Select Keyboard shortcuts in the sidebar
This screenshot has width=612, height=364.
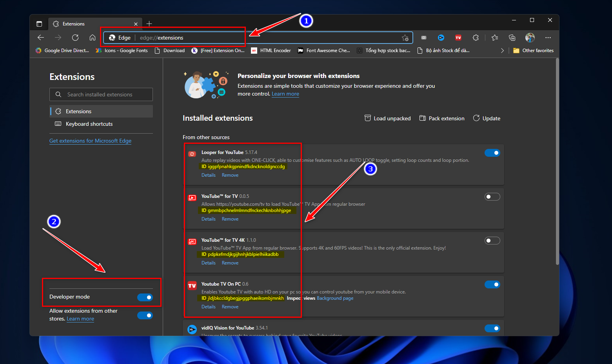(x=101, y=124)
